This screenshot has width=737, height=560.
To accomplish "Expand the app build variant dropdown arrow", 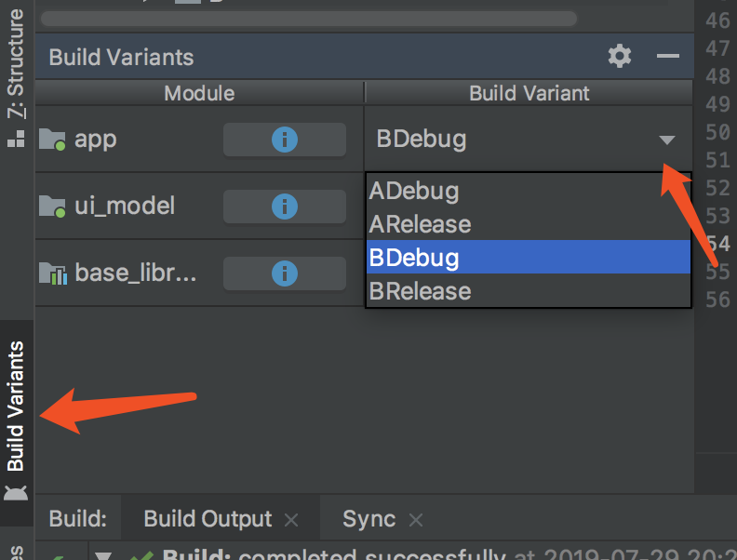I will (666, 140).
